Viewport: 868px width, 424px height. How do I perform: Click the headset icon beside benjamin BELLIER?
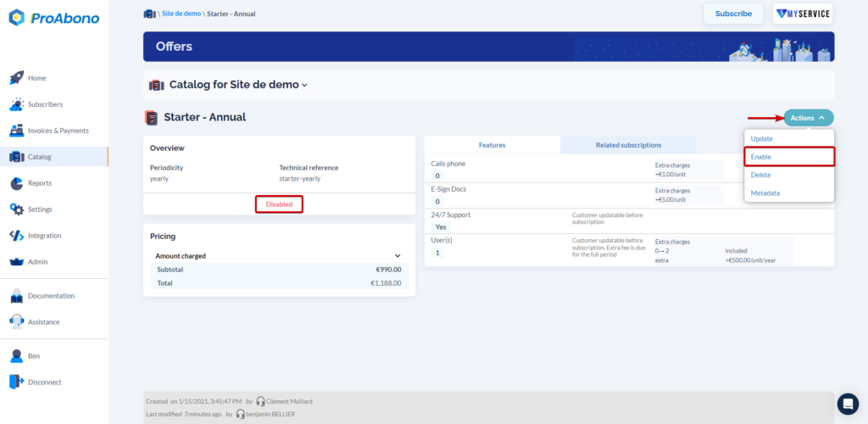click(240, 414)
